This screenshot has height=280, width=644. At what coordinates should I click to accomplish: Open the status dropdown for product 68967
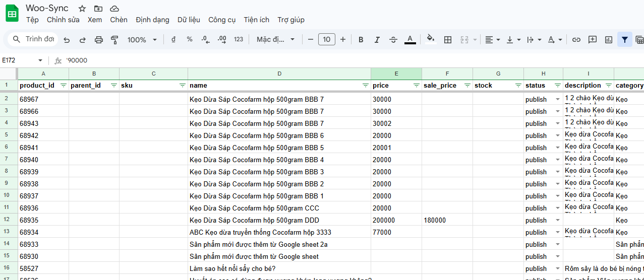[557, 100]
